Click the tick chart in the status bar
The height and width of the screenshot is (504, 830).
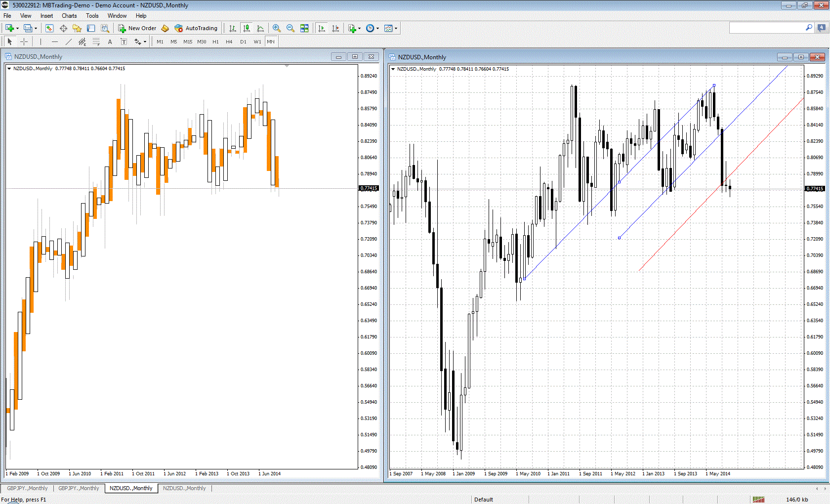coord(759,499)
